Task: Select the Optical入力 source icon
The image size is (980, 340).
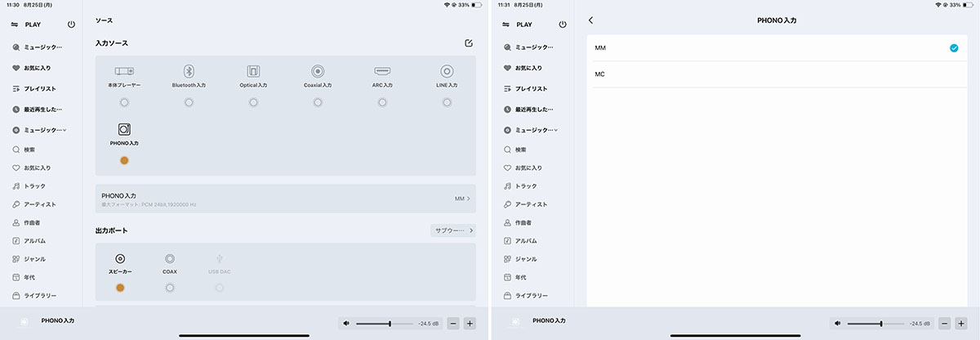Action: 253,71
